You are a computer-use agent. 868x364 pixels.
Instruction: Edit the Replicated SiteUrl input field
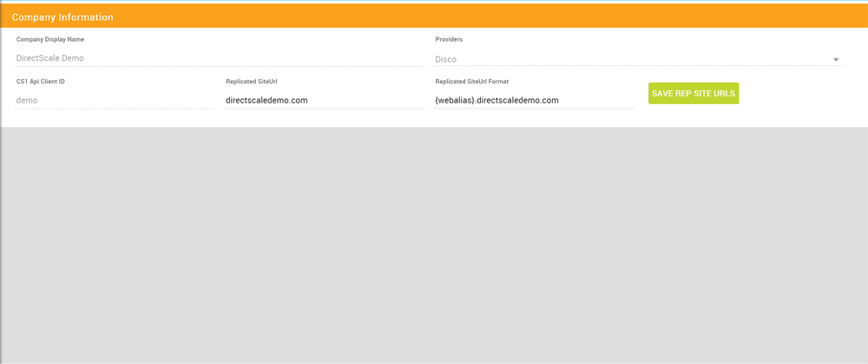click(x=325, y=101)
